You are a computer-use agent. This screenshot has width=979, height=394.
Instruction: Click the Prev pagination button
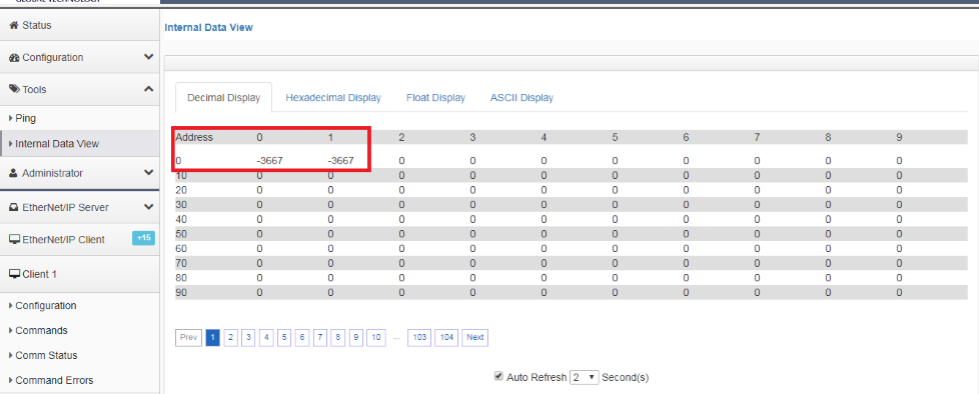189,337
